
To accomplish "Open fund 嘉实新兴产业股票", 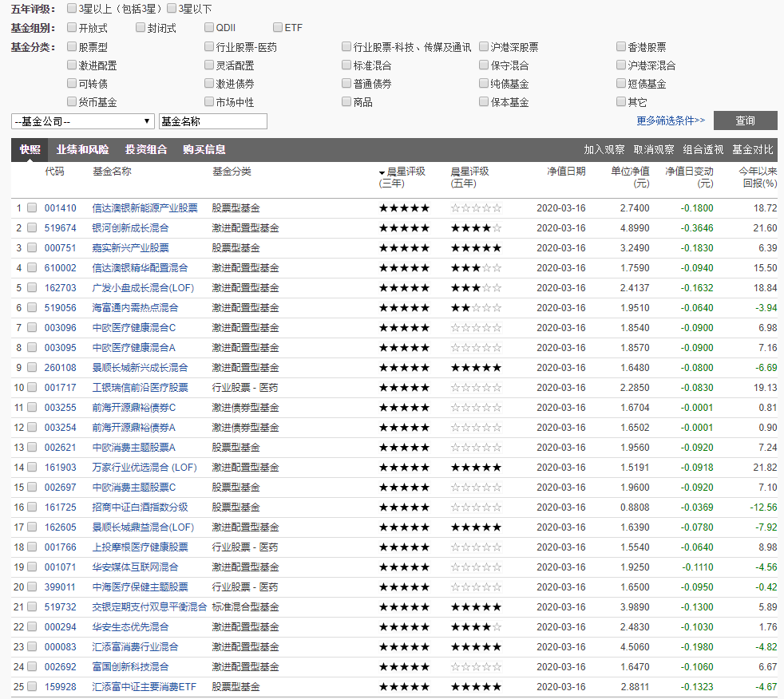I will (130, 248).
